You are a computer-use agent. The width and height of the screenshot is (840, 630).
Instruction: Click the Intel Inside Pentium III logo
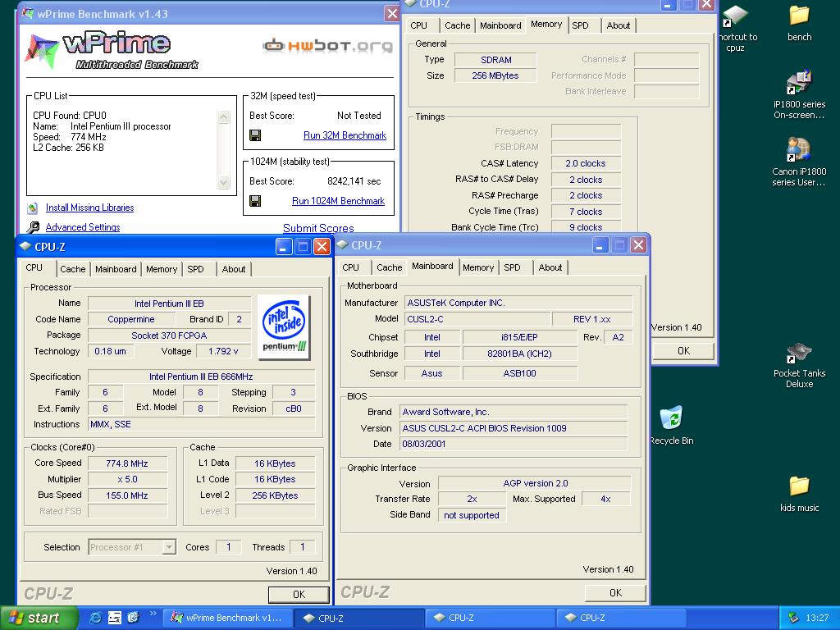[x=283, y=326]
